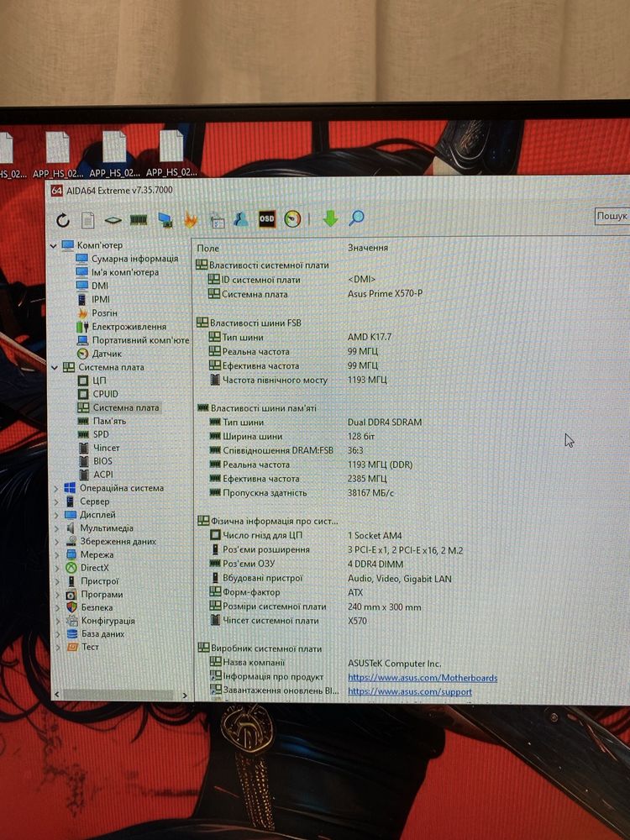The height and width of the screenshot is (840, 630).
Task: Collapse the Системна плата parent node
Action: click(x=54, y=368)
